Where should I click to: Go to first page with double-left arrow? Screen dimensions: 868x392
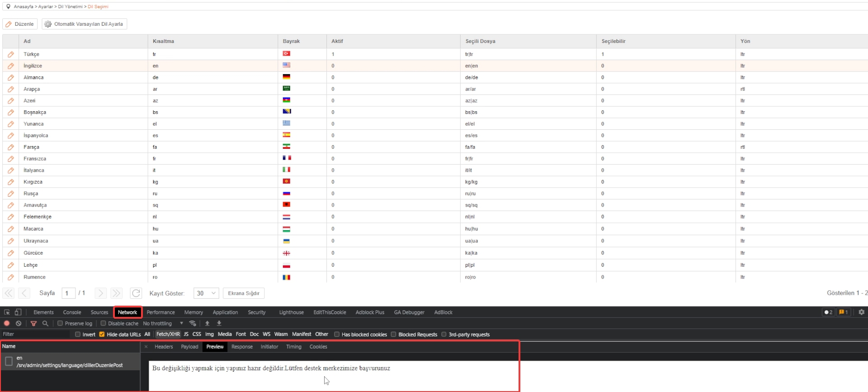tap(9, 293)
